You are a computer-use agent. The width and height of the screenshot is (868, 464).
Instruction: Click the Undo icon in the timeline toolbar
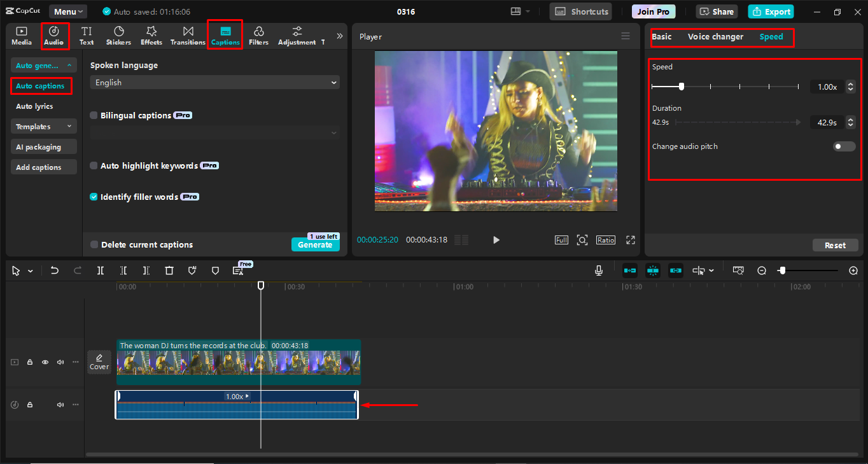click(x=54, y=270)
